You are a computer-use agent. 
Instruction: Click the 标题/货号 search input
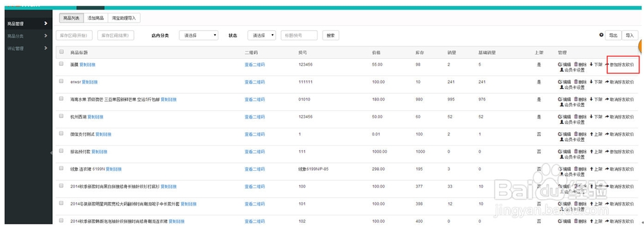pyautogui.click(x=299, y=35)
